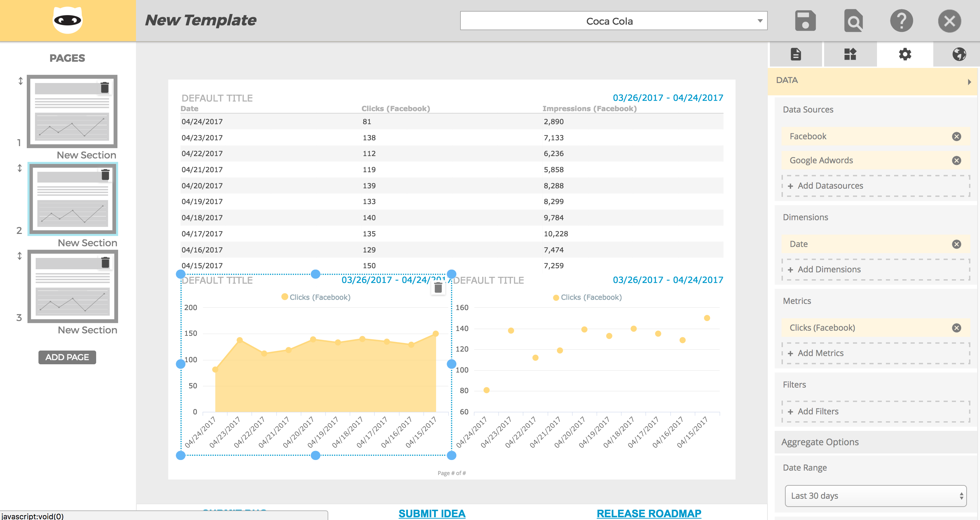Remove the Clicks (Facebook) metric
Viewport: 980px width, 520px height.
pyautogui.click(x=956, y=328)
